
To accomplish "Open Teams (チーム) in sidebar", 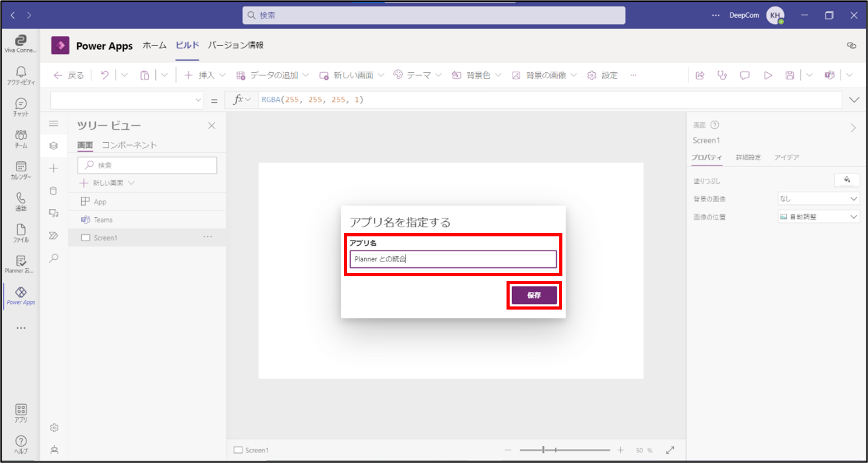I will (x=20, y=139).
